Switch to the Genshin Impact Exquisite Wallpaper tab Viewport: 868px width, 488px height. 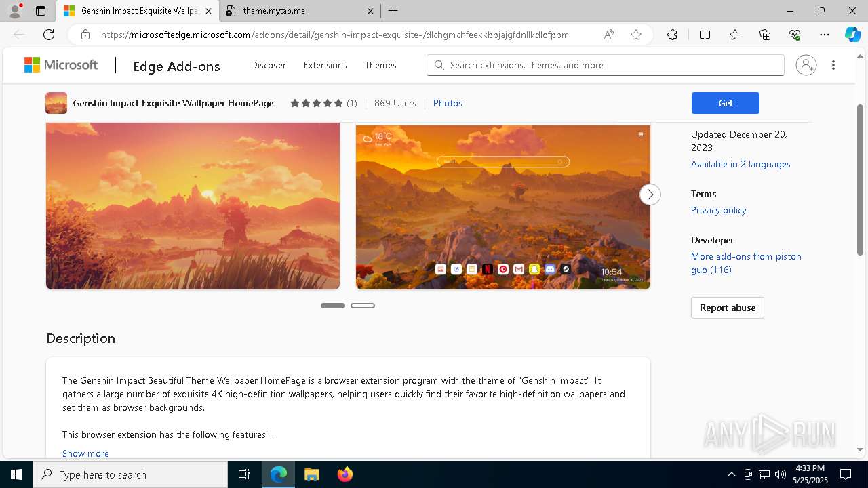pyautogui.click(x=137, y=11)
